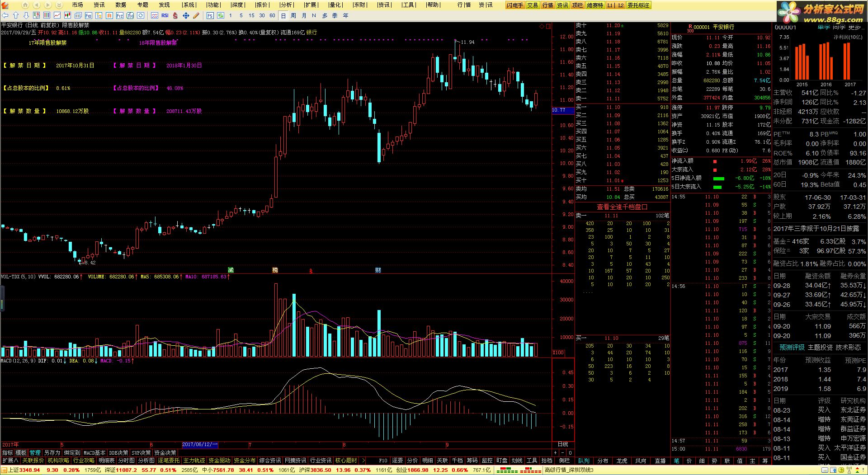The image size is (868, 475).
Task: Open the wavy trend lines icon
Action: pos(155,15)
